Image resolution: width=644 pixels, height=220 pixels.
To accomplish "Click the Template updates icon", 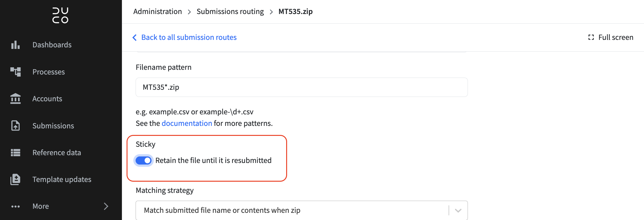I will click(15, 179).
